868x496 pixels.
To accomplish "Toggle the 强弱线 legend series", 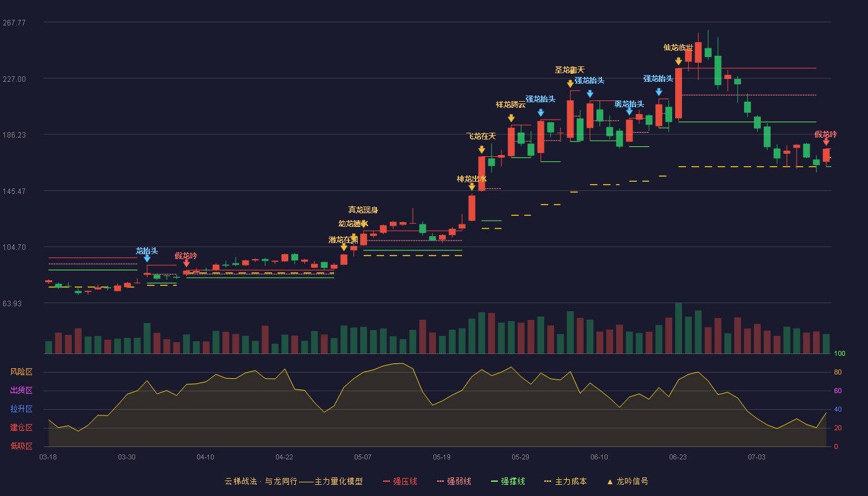I will click(454, 481).
